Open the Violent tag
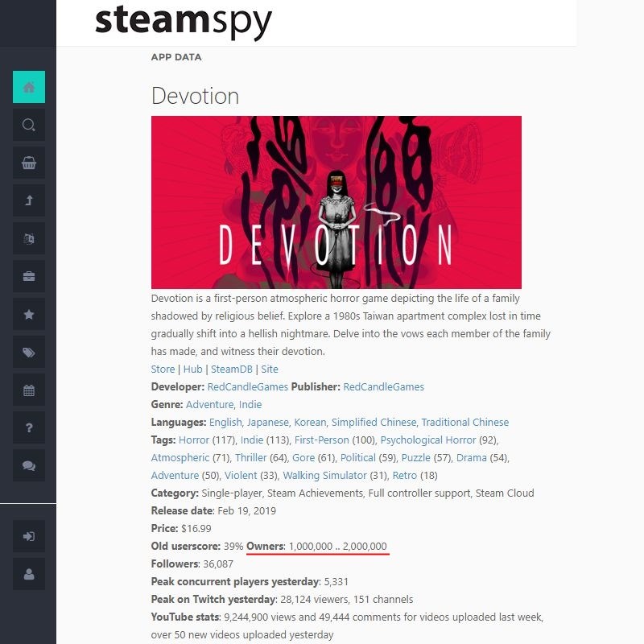644x644 pixels. point(241,475)
